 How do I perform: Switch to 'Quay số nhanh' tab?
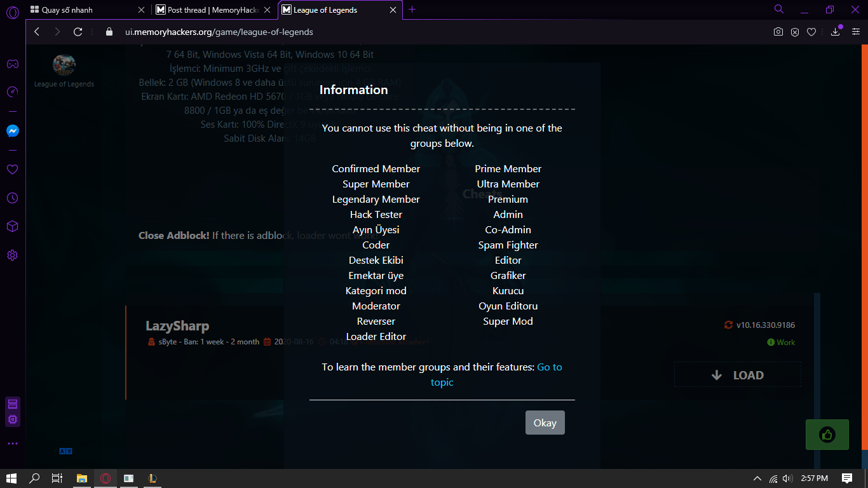(x=86, y=10)
